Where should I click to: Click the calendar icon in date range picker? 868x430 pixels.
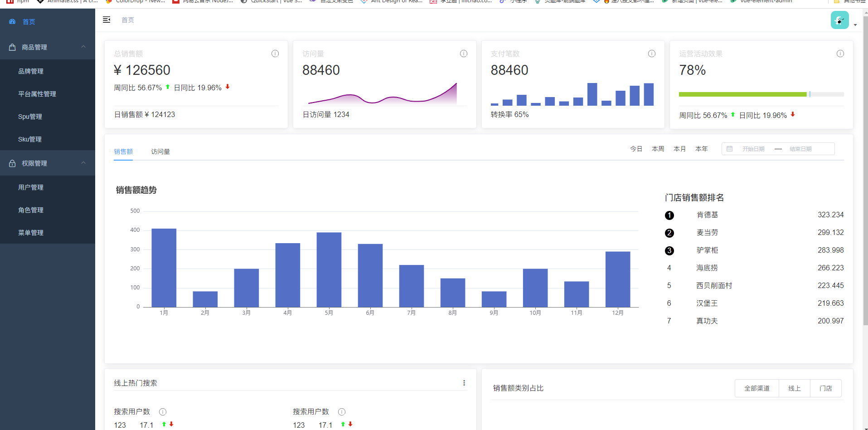(x=730, y=149)
